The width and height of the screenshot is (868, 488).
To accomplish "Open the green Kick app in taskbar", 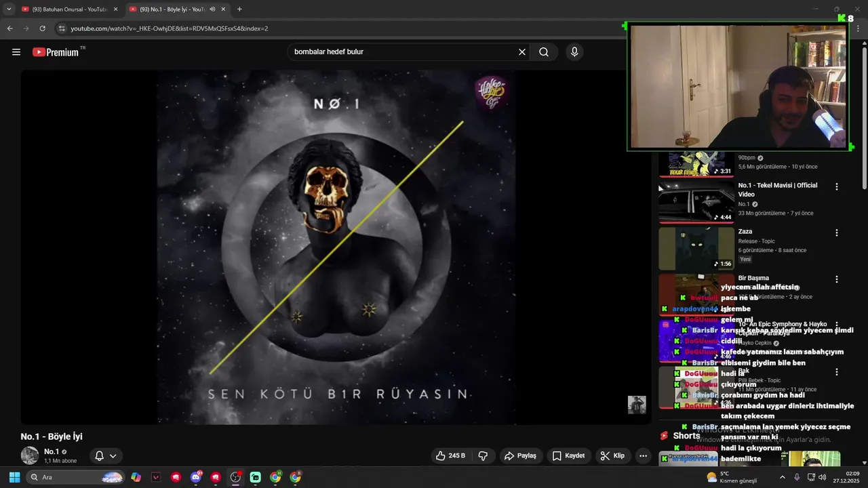I will coord(255,477).
